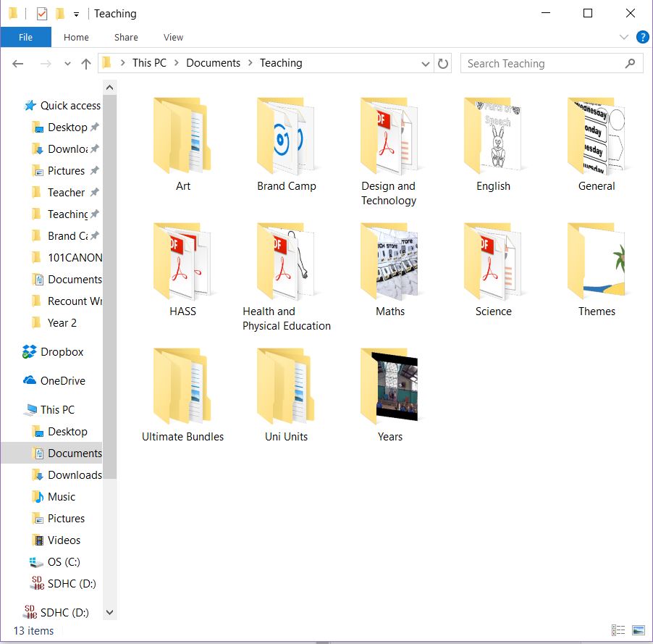Switch to the View ribbon tab
Image resolution: width=653 pixels, height=644 pixels.
(173, 37)
